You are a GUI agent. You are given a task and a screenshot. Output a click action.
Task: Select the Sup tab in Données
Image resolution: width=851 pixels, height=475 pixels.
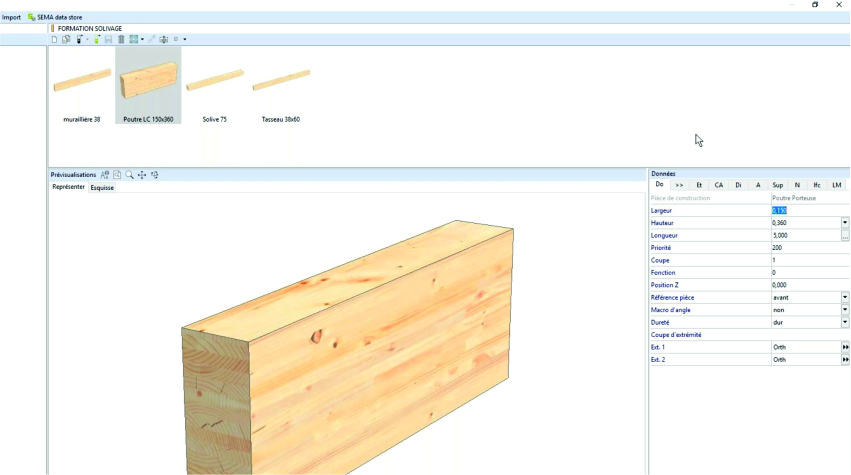(x=777, y=185)
